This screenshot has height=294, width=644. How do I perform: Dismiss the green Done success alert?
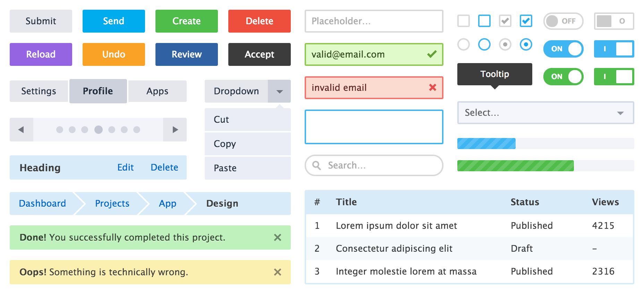coord(277,237)
